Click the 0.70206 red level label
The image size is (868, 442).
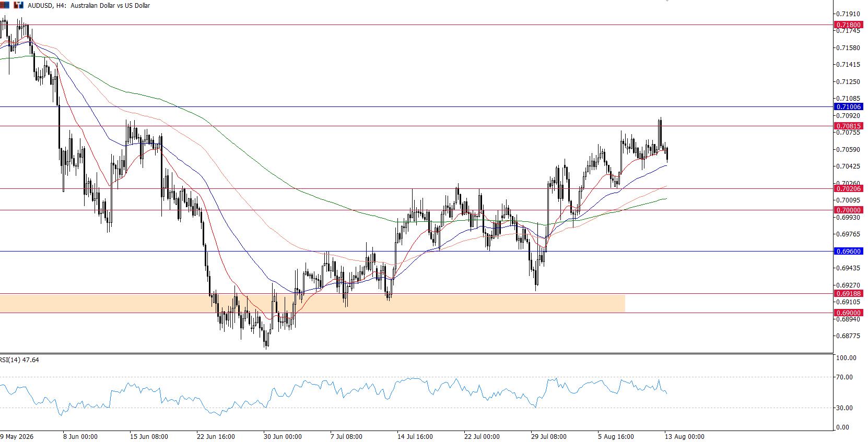tap(848, 188)
